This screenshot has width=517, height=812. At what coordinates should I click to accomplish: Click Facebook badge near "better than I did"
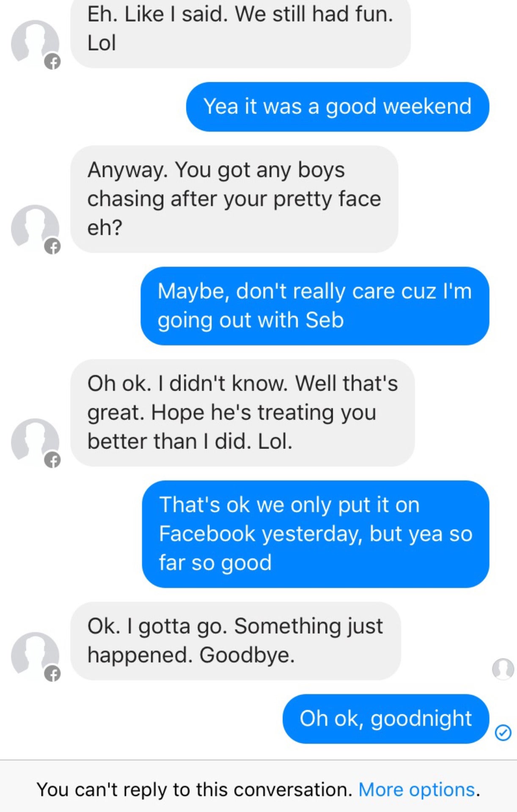52,460
